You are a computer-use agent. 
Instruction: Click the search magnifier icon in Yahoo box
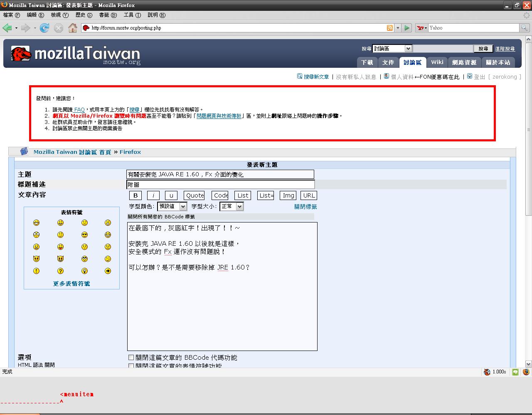coord(525,28)
